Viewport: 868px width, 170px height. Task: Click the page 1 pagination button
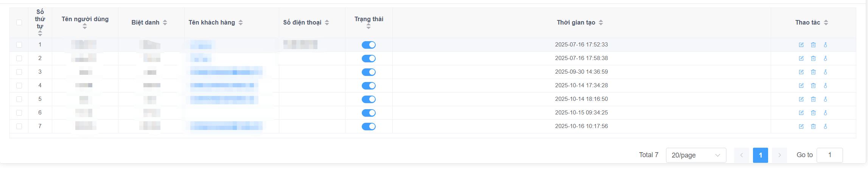pos(760,155)
